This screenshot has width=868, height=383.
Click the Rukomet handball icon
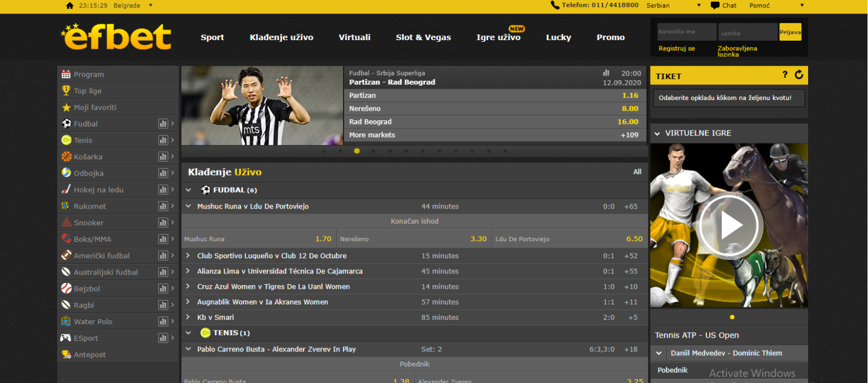pyautogui.click(x=66, y=206)
